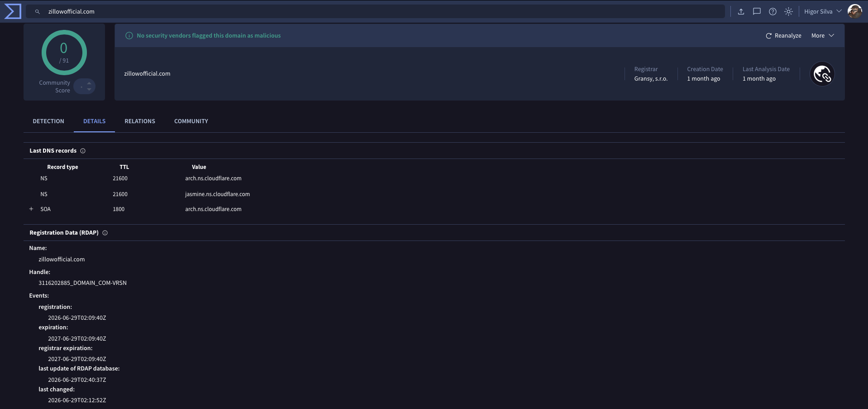Click the Value column header
This screenshot has width=868, height=409.
(x=199, y=167)
